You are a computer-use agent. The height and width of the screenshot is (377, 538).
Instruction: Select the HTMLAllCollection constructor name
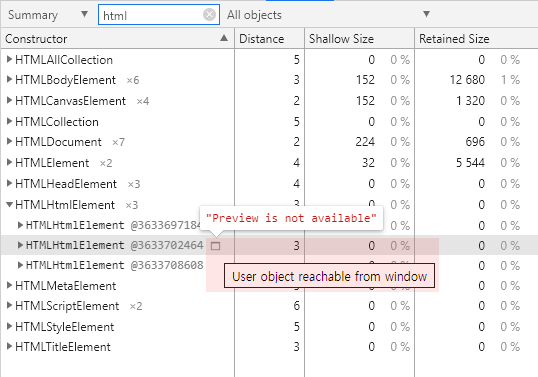(64, 60)
